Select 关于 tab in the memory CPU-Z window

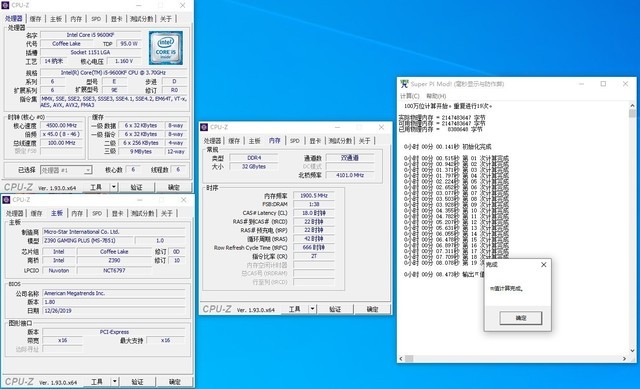coord(364,141)
